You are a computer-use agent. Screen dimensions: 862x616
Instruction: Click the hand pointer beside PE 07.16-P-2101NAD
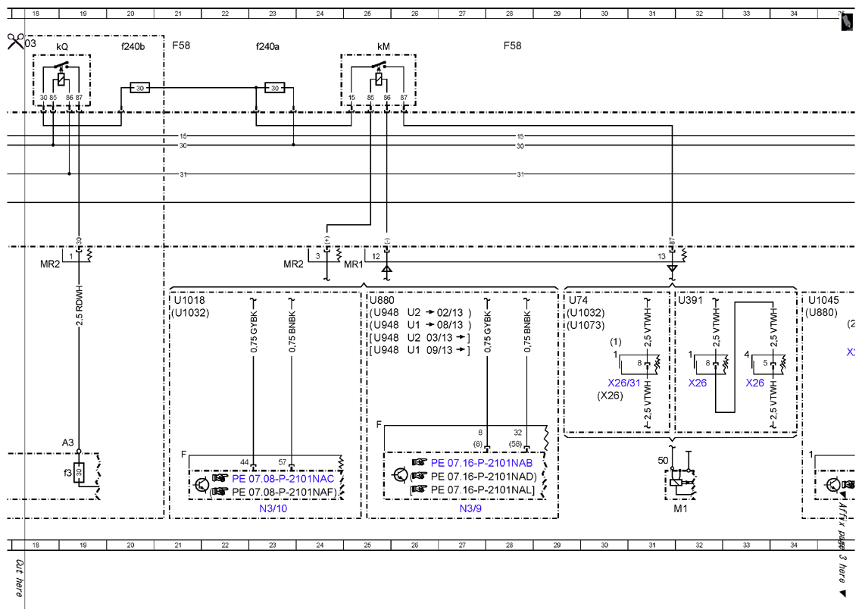[420, 477]
